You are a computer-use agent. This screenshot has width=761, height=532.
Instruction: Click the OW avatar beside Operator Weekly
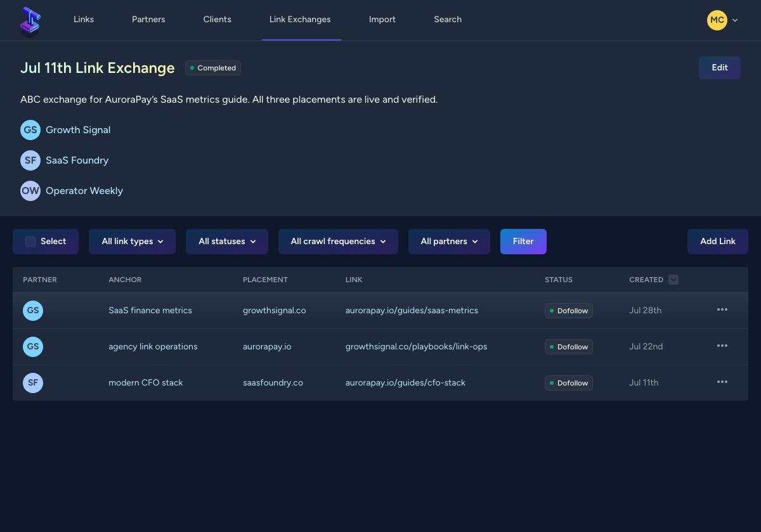pos(30,191)
